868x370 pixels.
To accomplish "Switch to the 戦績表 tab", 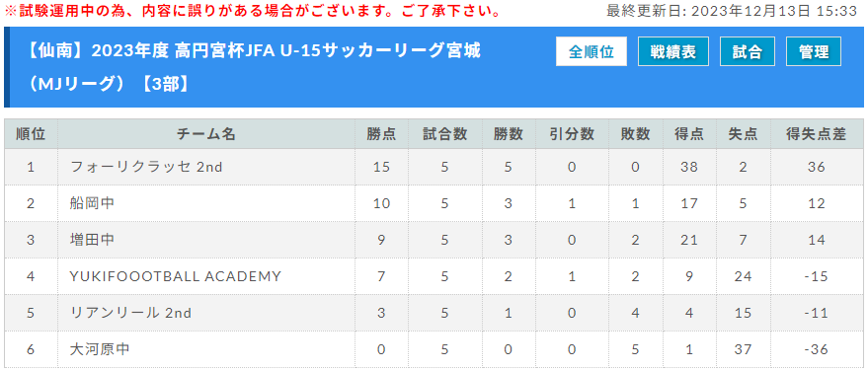I will click(x=673, y=51).
